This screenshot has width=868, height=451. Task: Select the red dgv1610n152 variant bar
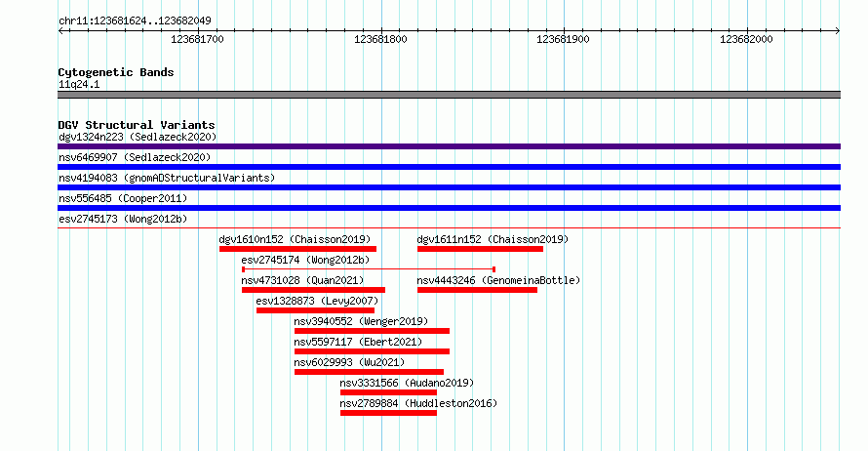(x=297, y=249)
